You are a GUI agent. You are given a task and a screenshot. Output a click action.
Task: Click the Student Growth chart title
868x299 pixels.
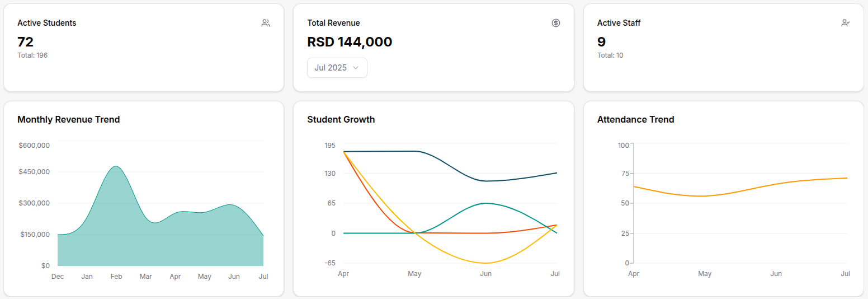[x=341, y=119]
